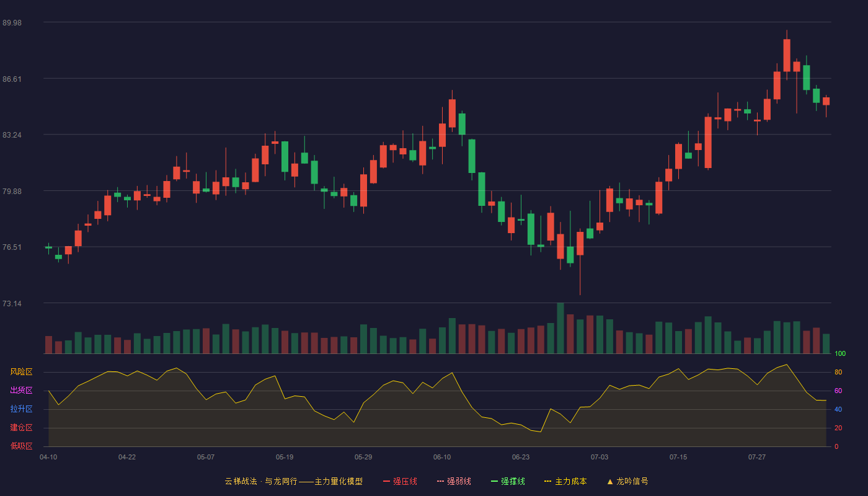This screenshot has width=868, height=496.
Task: Click the 云梯战法 · 与龙同行 model title legend
Action: click(293, 481)
